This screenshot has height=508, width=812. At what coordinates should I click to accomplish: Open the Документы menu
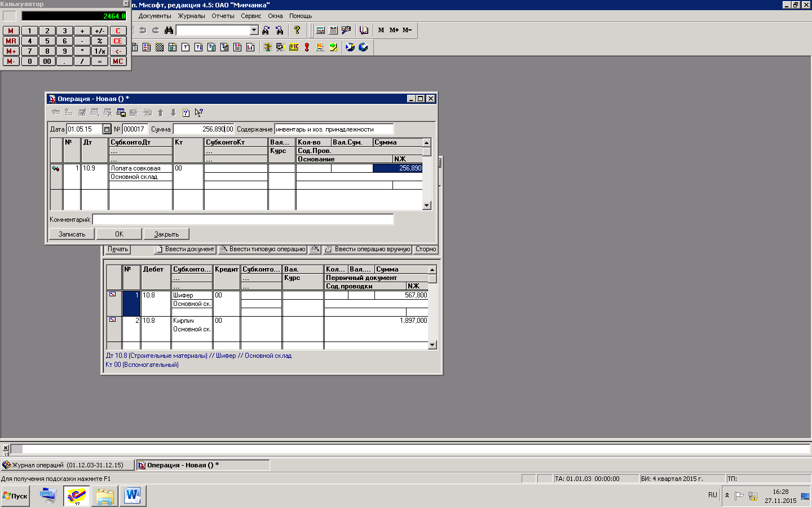click(155, 16)
